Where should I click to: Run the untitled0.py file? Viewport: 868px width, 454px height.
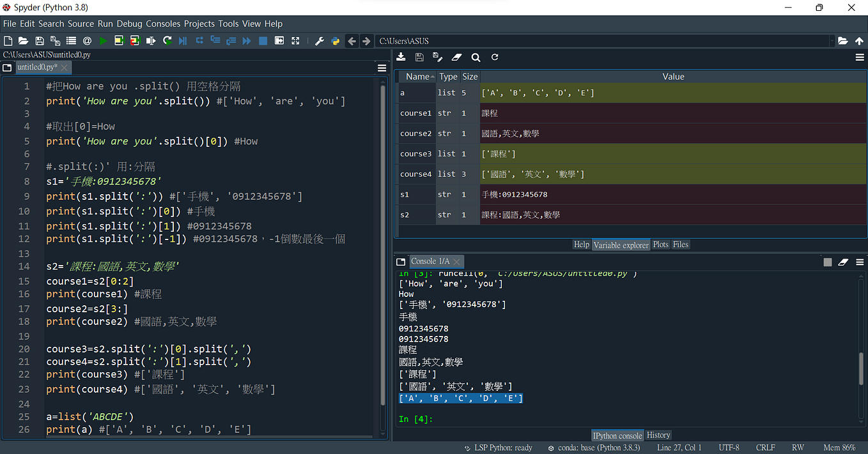coord(103,40)
